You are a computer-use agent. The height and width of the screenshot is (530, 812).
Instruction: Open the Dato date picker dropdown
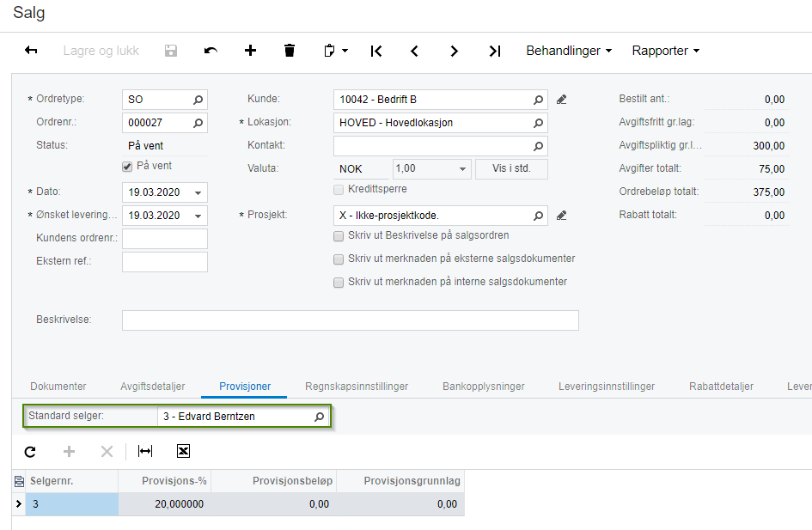[198, 192]
